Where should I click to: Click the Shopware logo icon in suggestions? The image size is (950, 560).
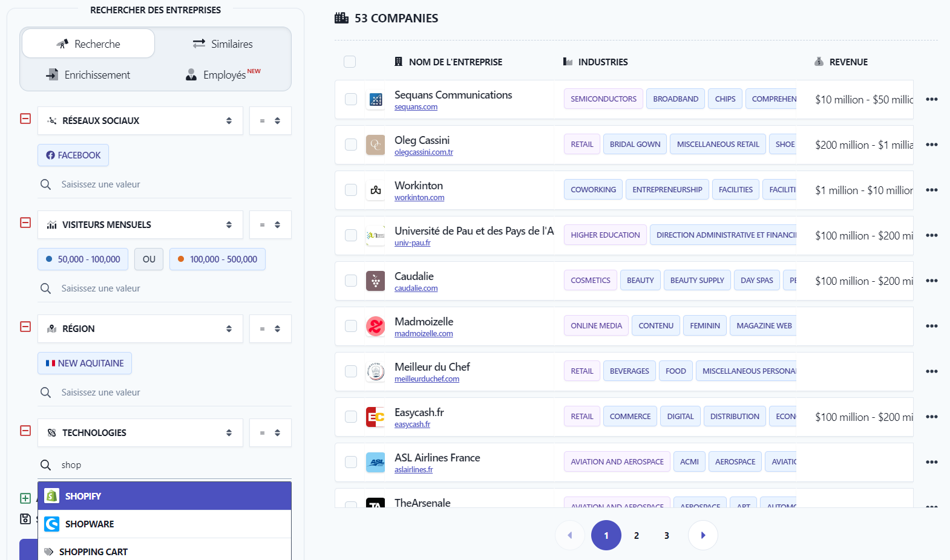(x=52, y=524)
